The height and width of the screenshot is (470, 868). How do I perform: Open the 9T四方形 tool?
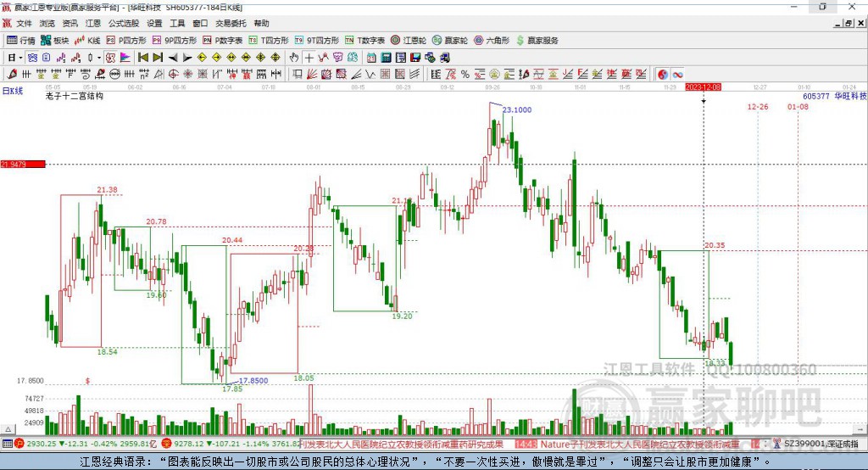point(317,41)
